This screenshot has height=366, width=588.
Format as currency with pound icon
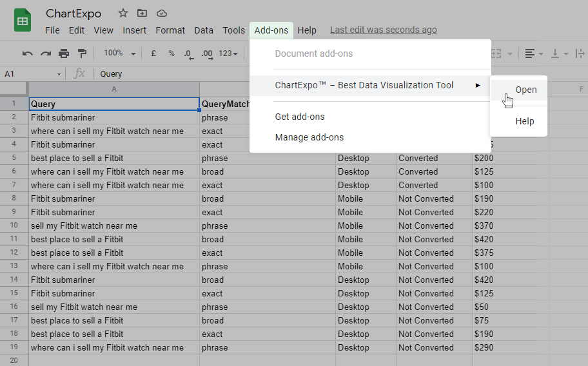153,53
